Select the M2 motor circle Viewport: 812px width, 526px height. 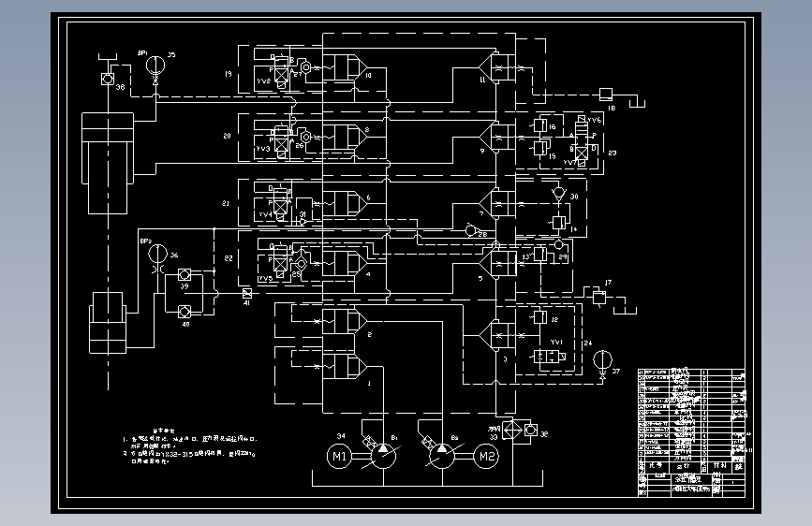point(486,456)
